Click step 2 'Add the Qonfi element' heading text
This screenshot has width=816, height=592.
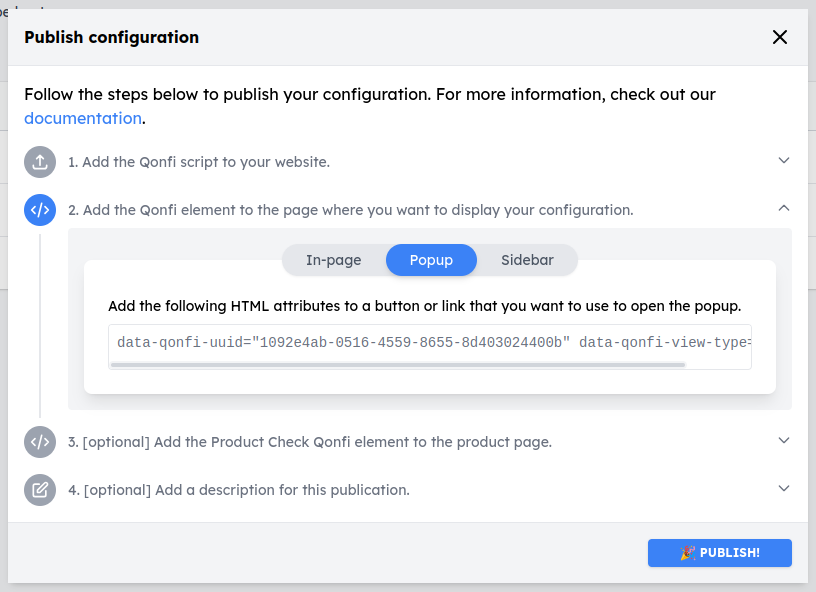pyautogui.click(x=351, y=210)
